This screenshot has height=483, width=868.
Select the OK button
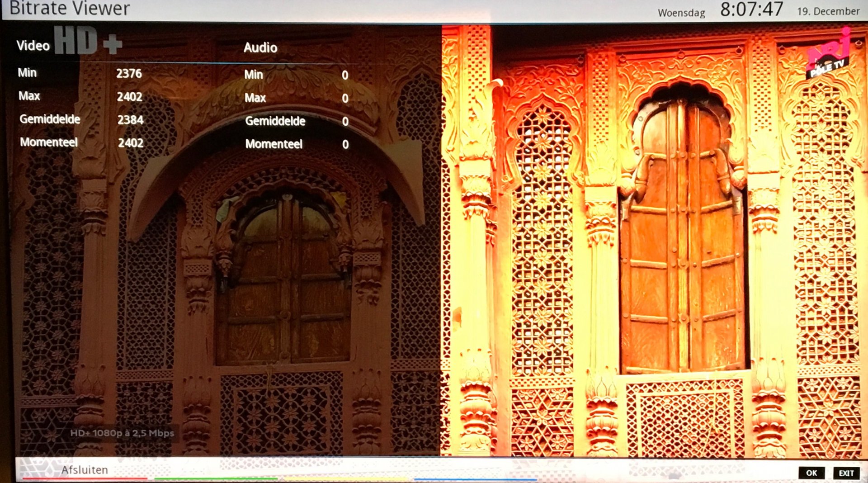click(x=811, y=473)
